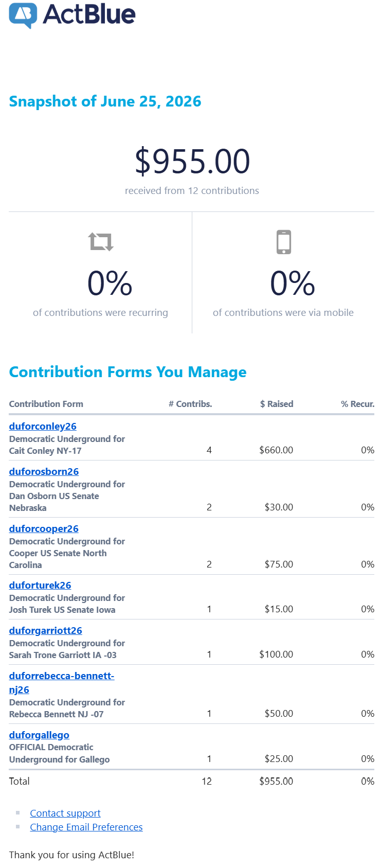Follow the duforgallego link
Screen dimensions: 381x868
[x=39, y=735]
